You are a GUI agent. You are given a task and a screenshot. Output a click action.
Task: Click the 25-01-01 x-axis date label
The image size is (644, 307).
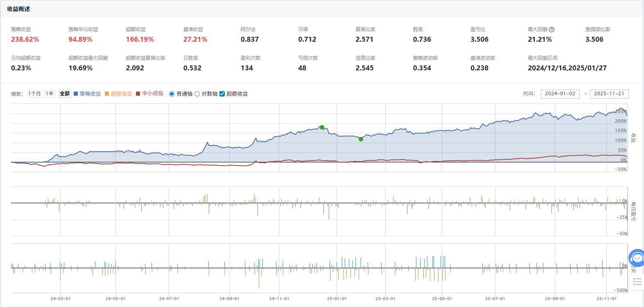tap(337, 298)
